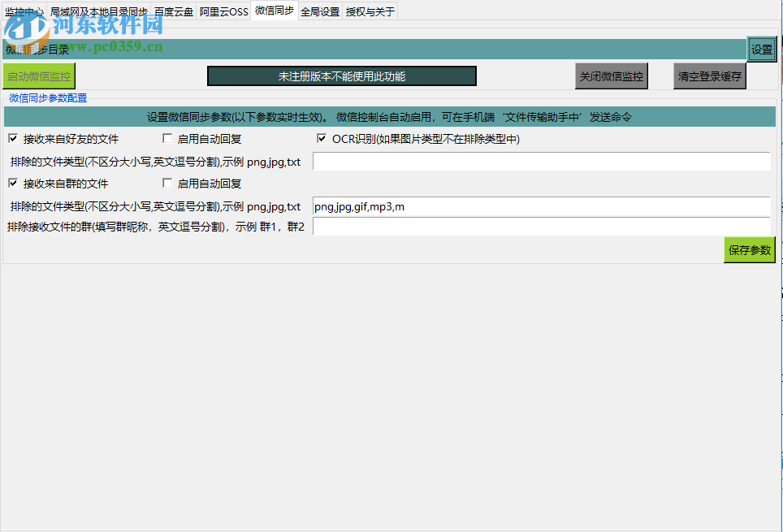The width and height of the screenshot is (783, 532).
Task: Select the 百度云盘 tab
Action: (x=174, y=11)
